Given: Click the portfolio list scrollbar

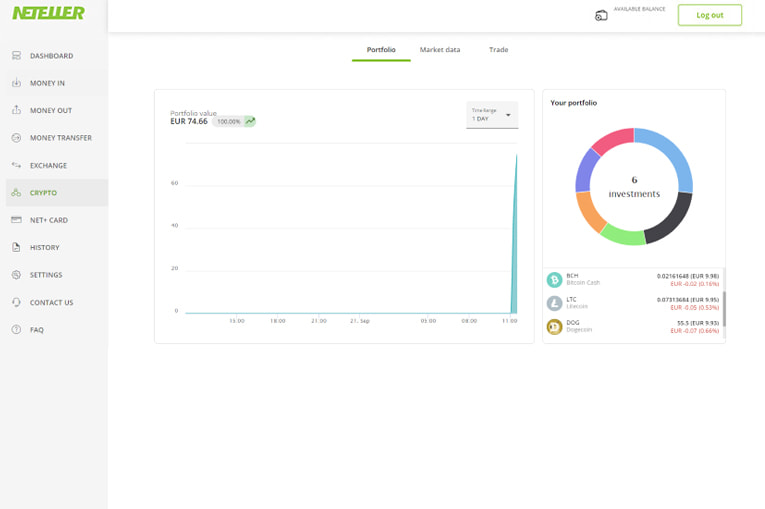Looking at the screenshot, I should (x=724, y=308).
